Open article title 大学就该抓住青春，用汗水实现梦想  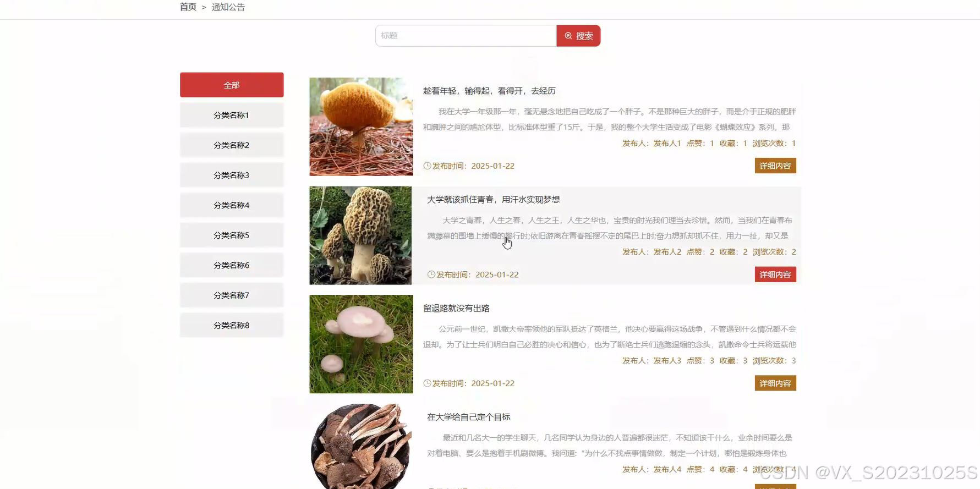point(494,200)
